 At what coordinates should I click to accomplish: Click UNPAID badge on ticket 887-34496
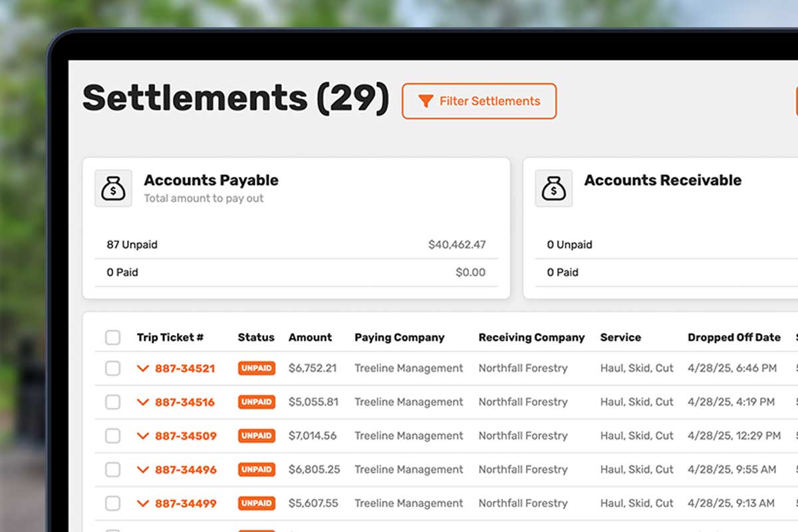tap(257, 470)
